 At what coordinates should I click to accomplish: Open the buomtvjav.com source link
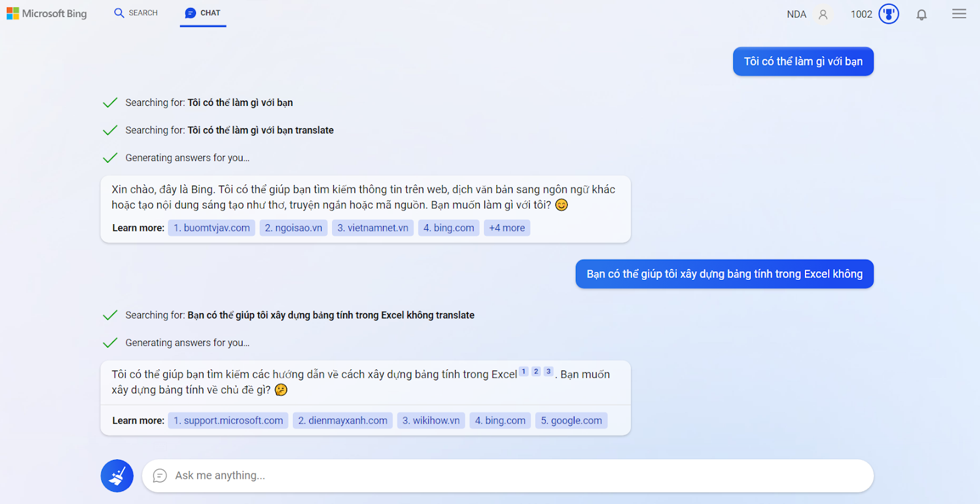coord(211,228)
